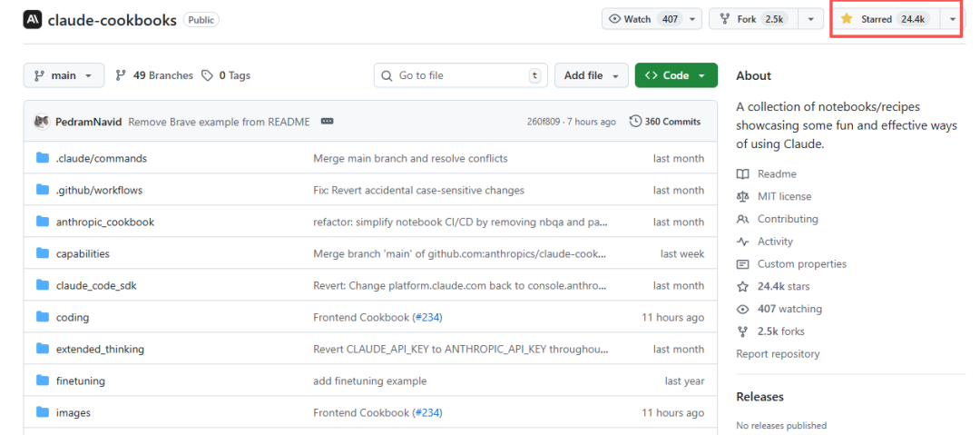Click the fork icon beside 2.5k forks
Image resolution: width=980 pixels, height=435 pixels.
tap(742, 331)
